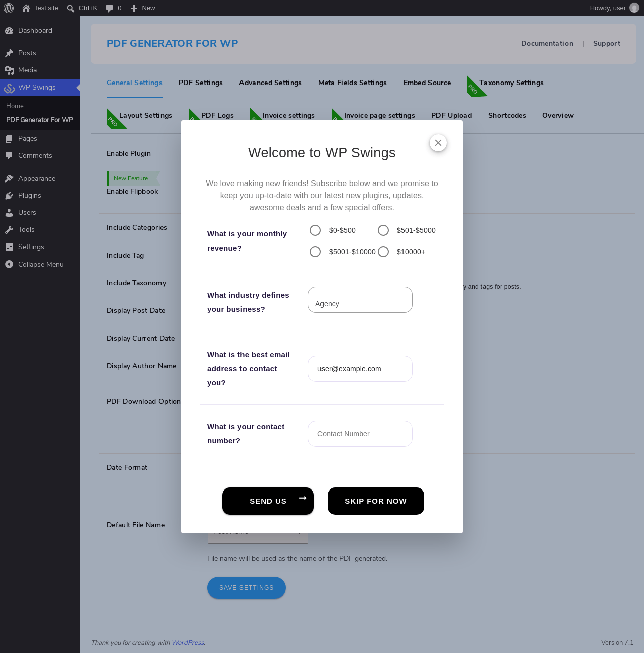Image resolution: width=644 pixels, height=653 pixels.
Task: Click the Media icon in sidebar
Action: coord(9,70)
